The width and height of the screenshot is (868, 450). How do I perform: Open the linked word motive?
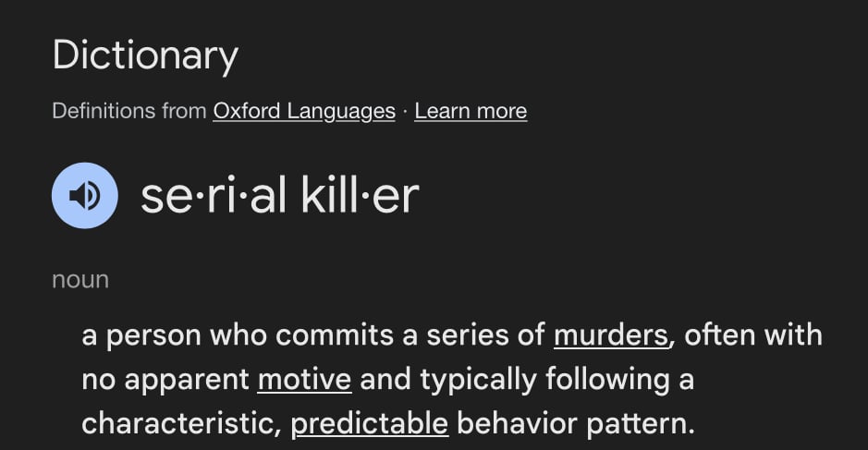(x=304, y=380)
